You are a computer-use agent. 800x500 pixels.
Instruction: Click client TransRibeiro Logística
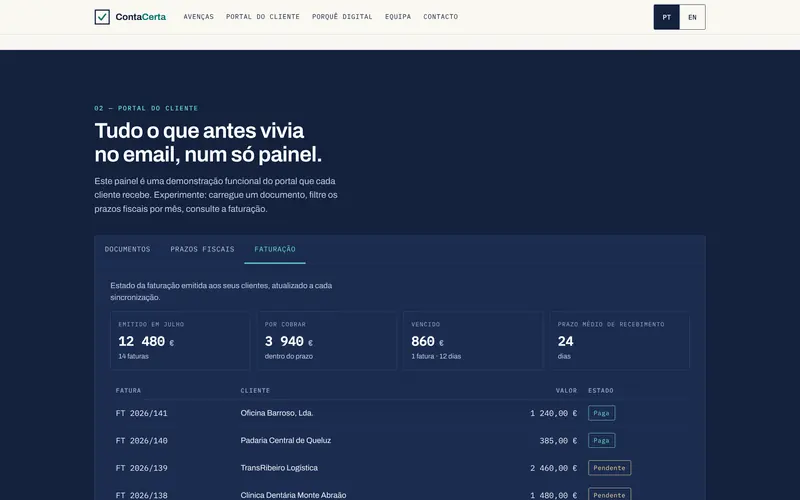point(279,468)
